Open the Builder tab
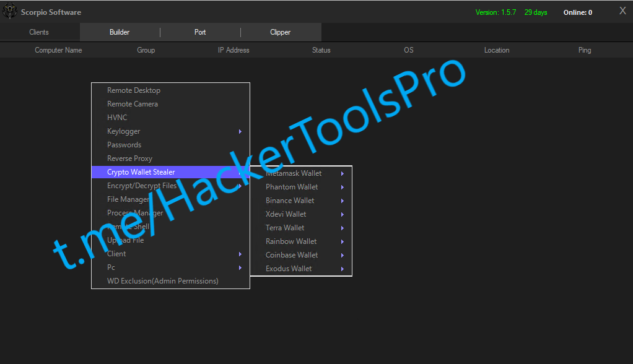 click(120, 32)
